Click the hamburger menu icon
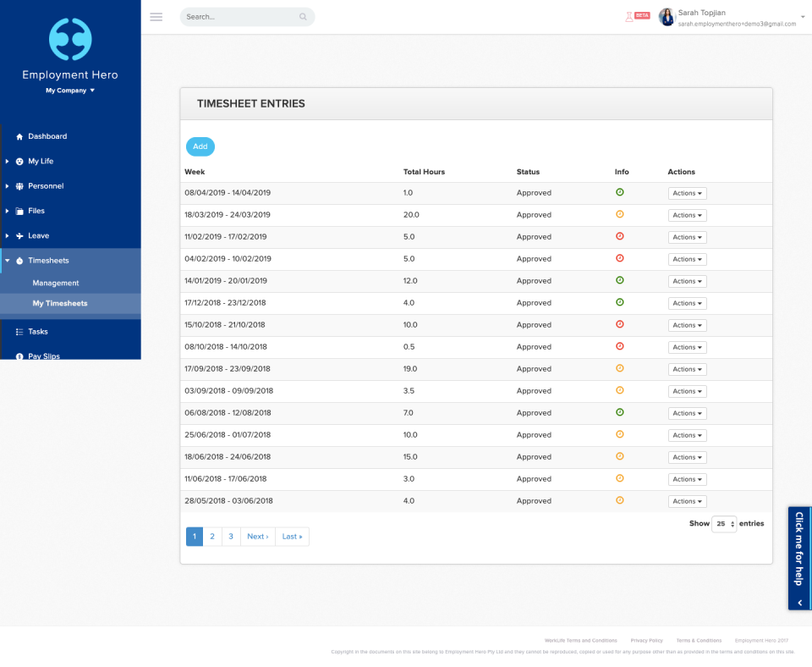This screenshot has width=812, height=667. click(x=156, y=17)
